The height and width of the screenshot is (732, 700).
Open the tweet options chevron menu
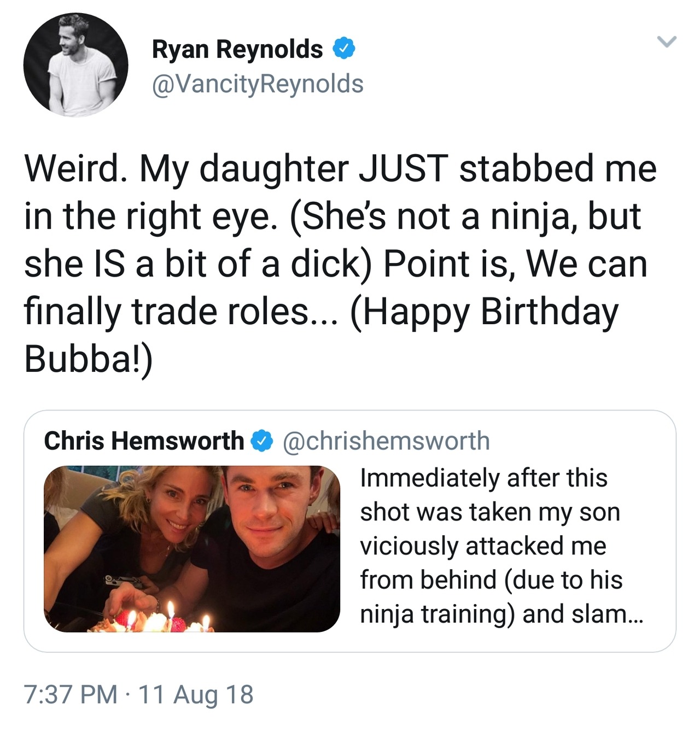point(666,42)
